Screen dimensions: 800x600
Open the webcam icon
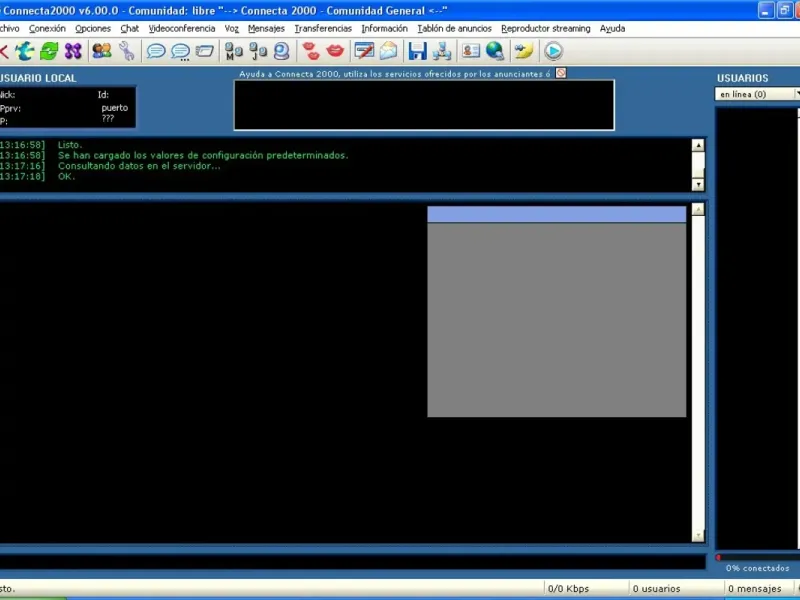tap(282, 51)
